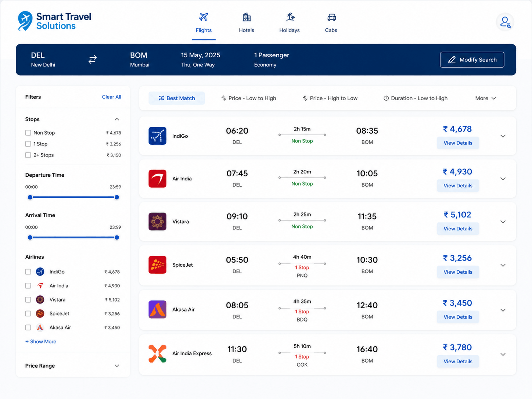
Task: Tick the Non Stop filter checkbox
Action: pyautogui.click(x=28, y=133)
